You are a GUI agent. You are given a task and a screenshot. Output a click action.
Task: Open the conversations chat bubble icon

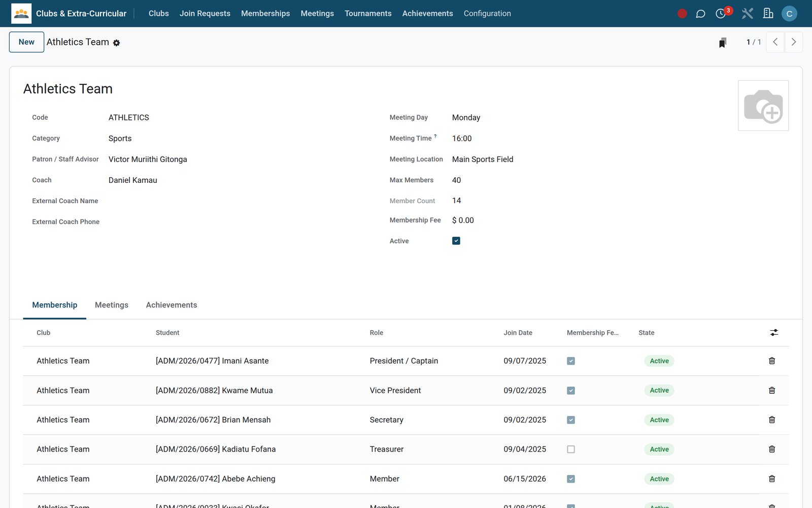coord(700,14)
